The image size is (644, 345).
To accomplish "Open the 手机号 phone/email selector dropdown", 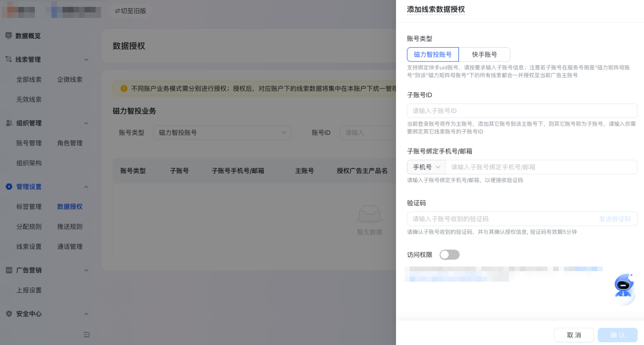I will coord(426,167).
